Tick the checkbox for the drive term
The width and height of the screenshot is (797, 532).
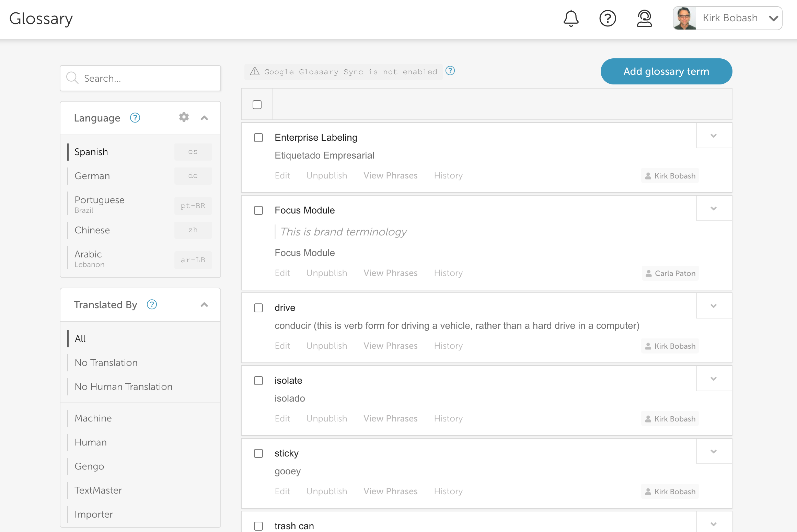[258, 308]
